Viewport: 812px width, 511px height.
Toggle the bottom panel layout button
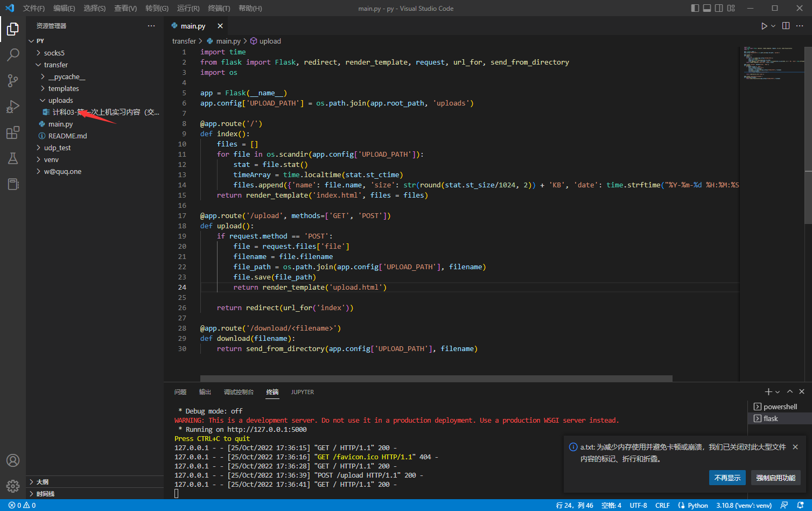(707, 8)
